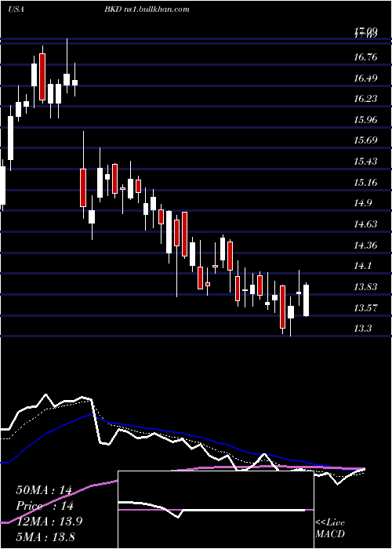Click inside the MACD inset panel
392x549 pixels.
[x=216, y=510]
